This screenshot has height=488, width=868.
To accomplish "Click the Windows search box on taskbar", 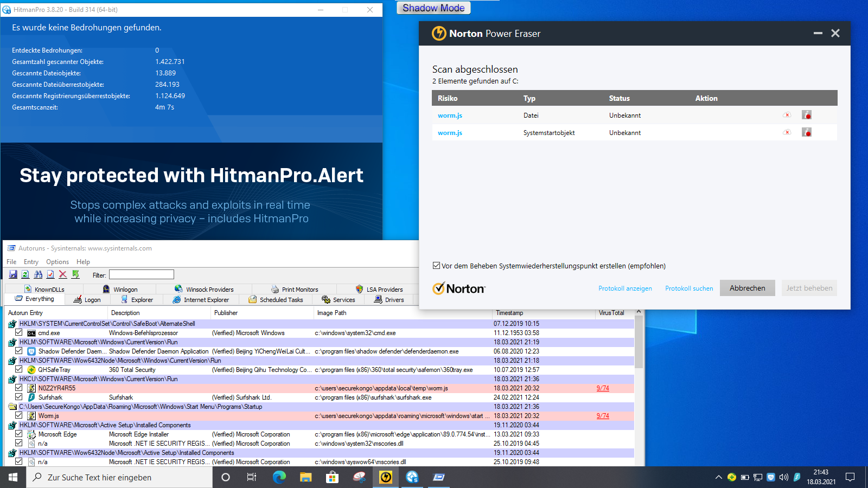I will (x=119, y=477).
